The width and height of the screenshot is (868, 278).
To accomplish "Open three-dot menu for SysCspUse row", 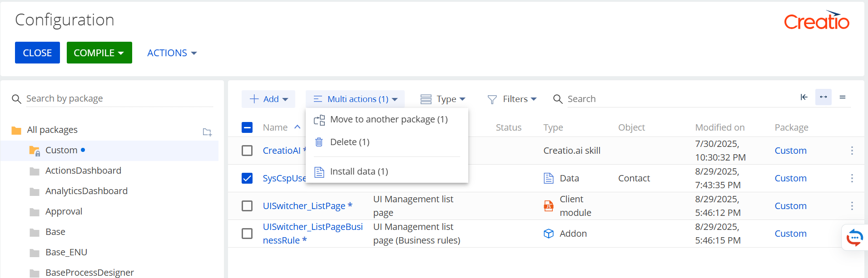I will click(x=852, y=178).
